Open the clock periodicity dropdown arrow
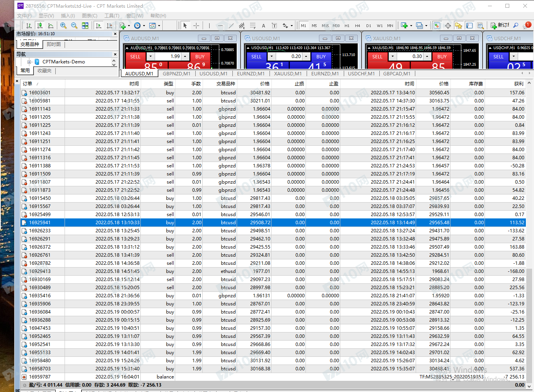 (144, 26)
